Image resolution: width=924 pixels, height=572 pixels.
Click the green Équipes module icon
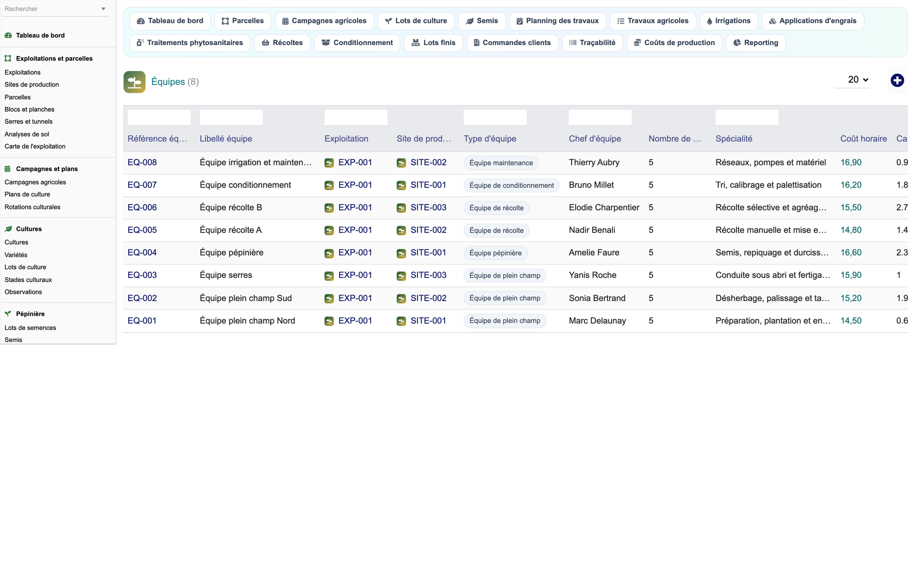pyautogui.click(x=134, y=82)
